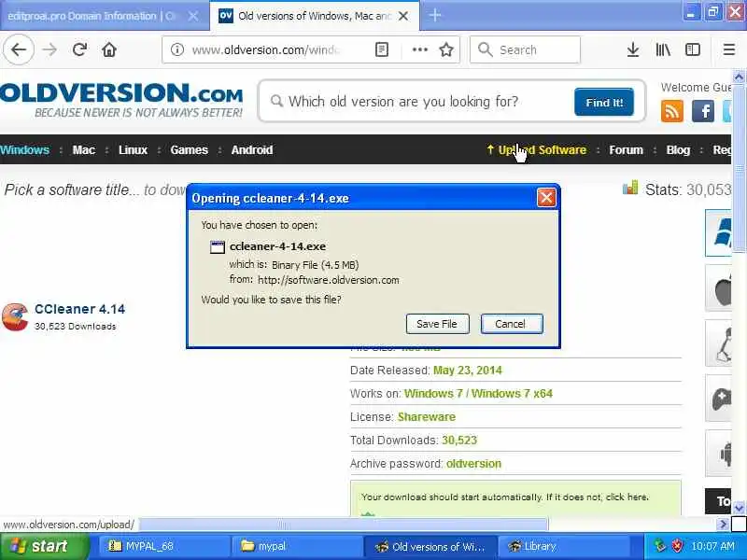
Task: Click the OLDVERSION.COM site logo
Action: [121, 100]
